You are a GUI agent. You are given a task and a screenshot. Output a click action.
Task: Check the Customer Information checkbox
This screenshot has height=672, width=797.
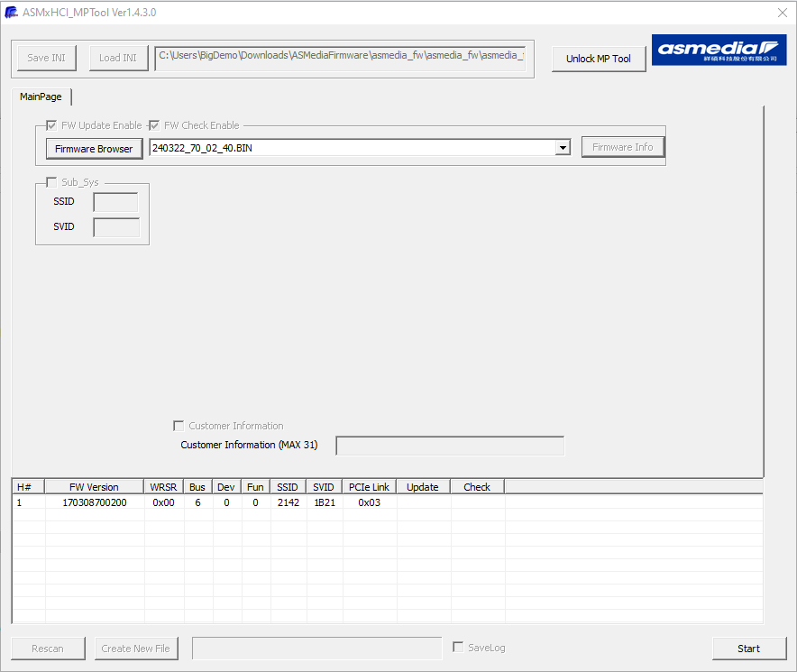(179, 426)
